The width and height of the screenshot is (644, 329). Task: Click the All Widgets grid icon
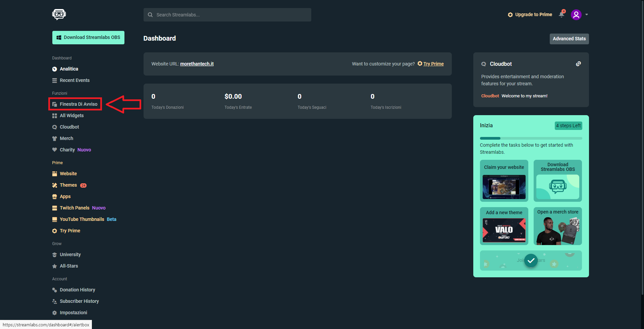tap(54, 116)
